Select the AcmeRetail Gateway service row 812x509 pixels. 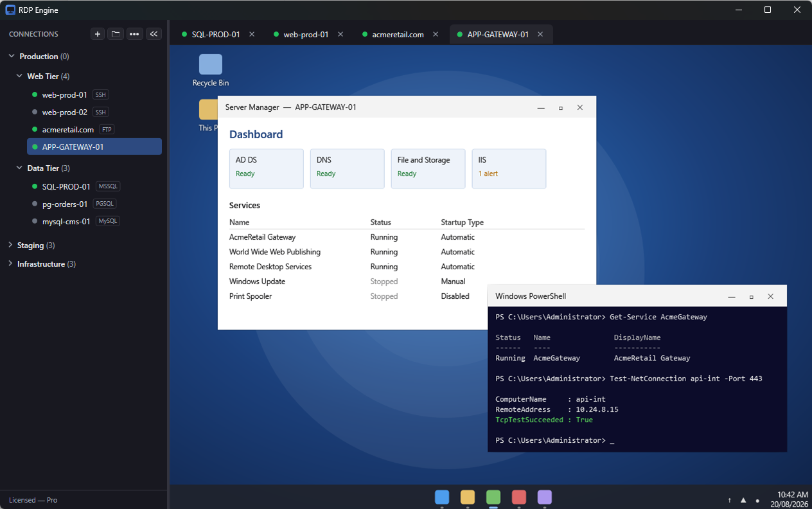pos(407,237)
